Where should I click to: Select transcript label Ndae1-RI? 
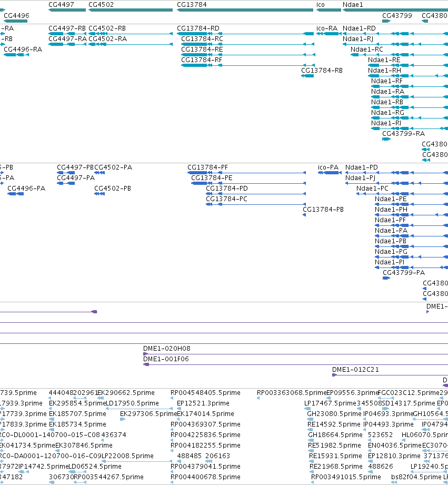tap(386, 123)
